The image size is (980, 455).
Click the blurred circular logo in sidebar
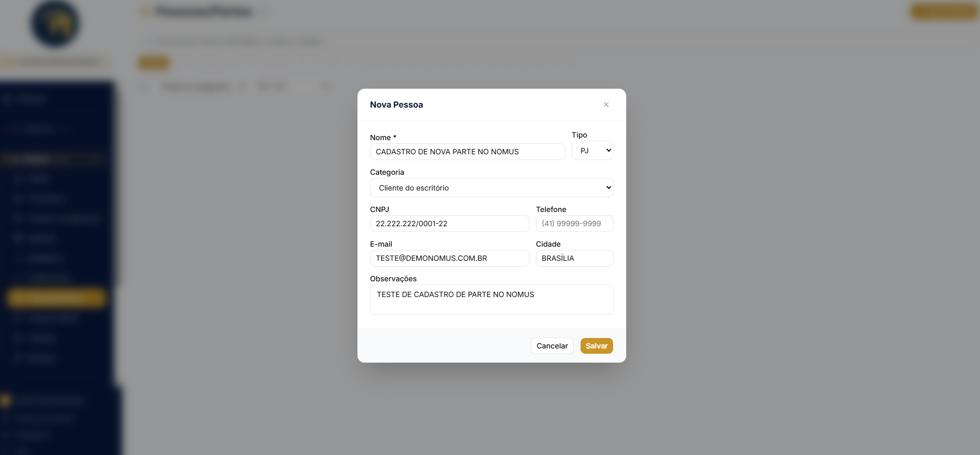56,24
